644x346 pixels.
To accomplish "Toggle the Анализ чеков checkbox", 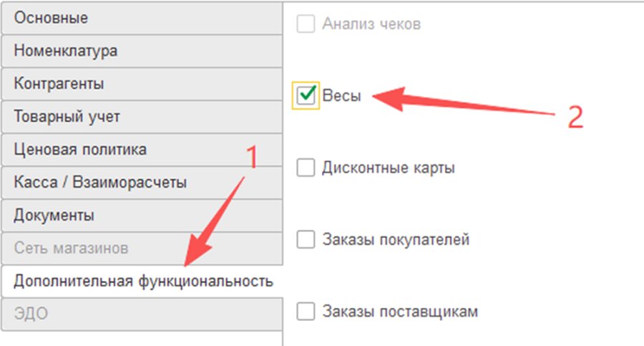I will pyautogui.click(x=306, y=24).
